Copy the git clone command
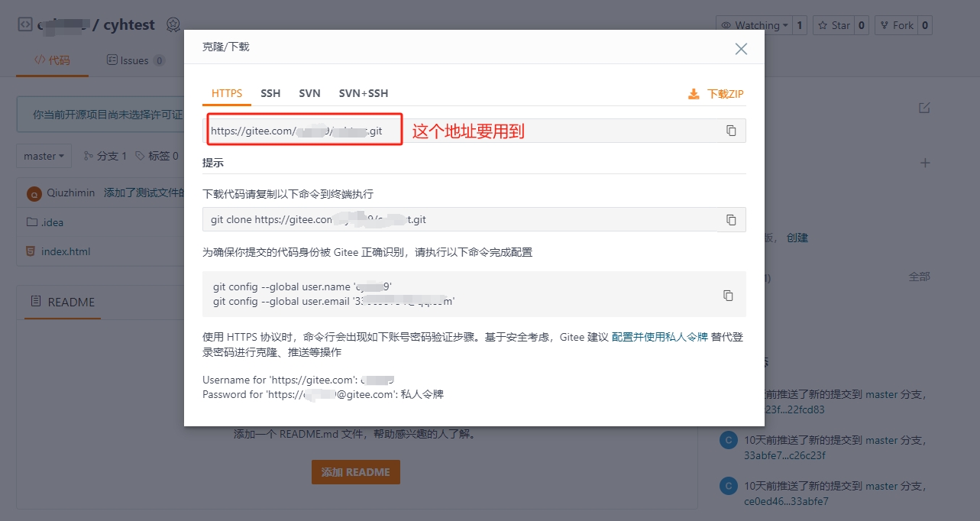The width and height of the screenshot is (980, 521). tap(731, 219)
